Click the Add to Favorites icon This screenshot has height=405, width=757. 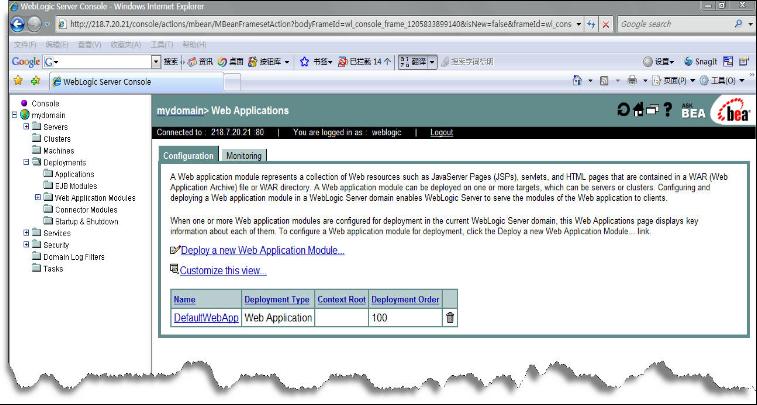[x=35, y=81]
